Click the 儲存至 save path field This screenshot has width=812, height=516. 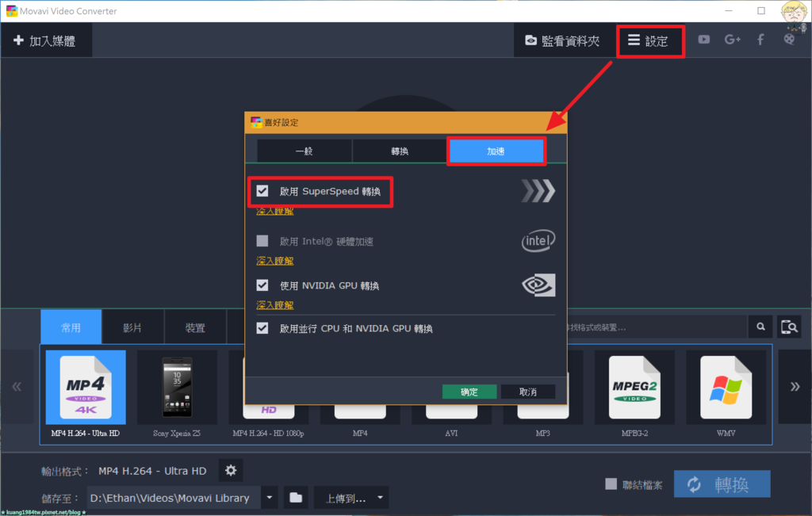[x=174, y=498]
